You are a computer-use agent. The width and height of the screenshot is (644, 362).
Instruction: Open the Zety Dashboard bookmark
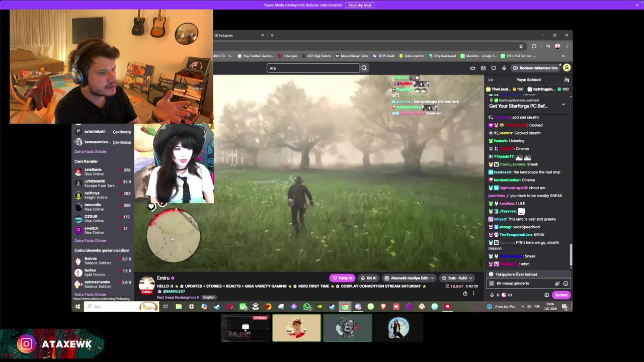tap(442, 56)
